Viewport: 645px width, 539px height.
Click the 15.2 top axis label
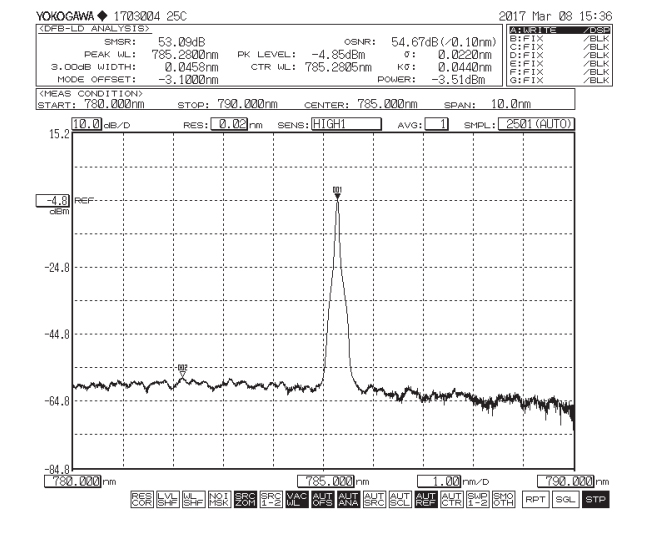tap(60, 135)
